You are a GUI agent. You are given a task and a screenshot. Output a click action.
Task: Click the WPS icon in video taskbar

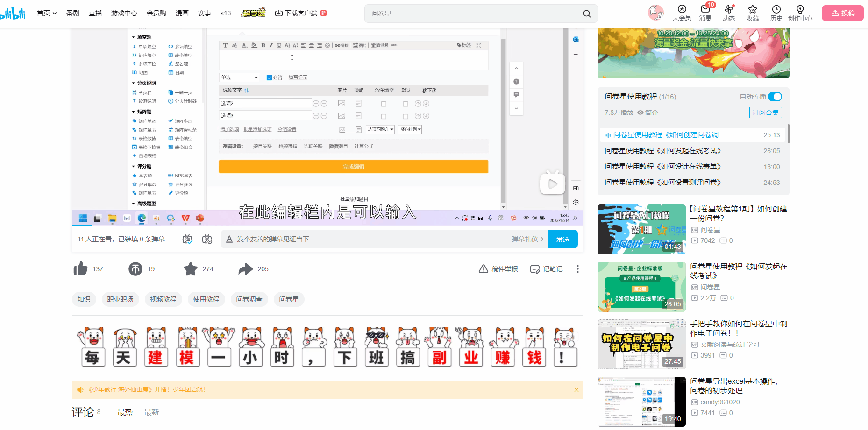(185, 218)
